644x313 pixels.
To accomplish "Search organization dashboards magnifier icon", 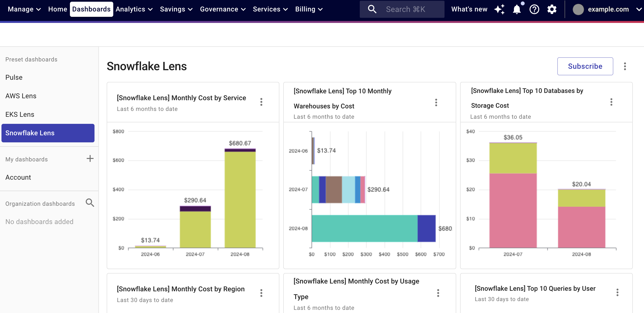I will 90,203.
